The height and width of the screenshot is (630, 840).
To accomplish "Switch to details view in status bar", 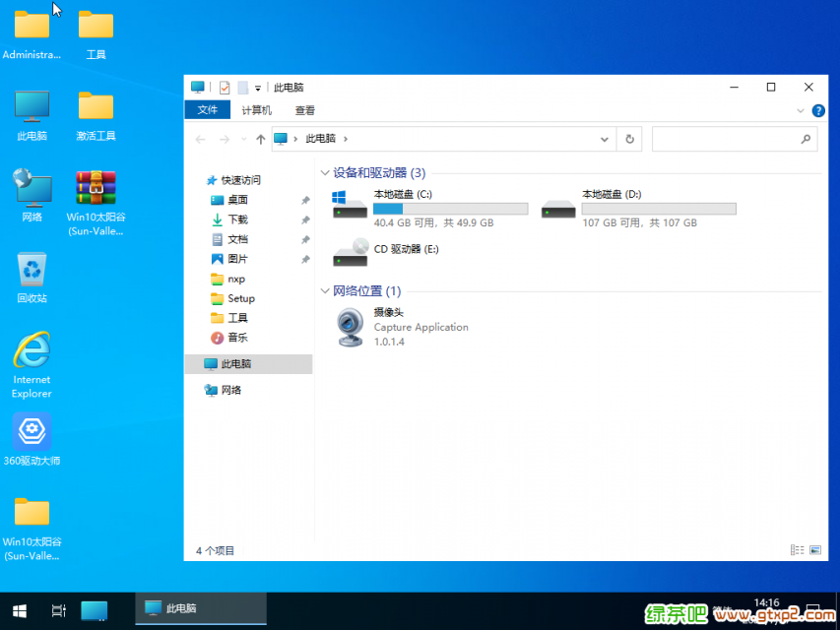I will [797, 550].
